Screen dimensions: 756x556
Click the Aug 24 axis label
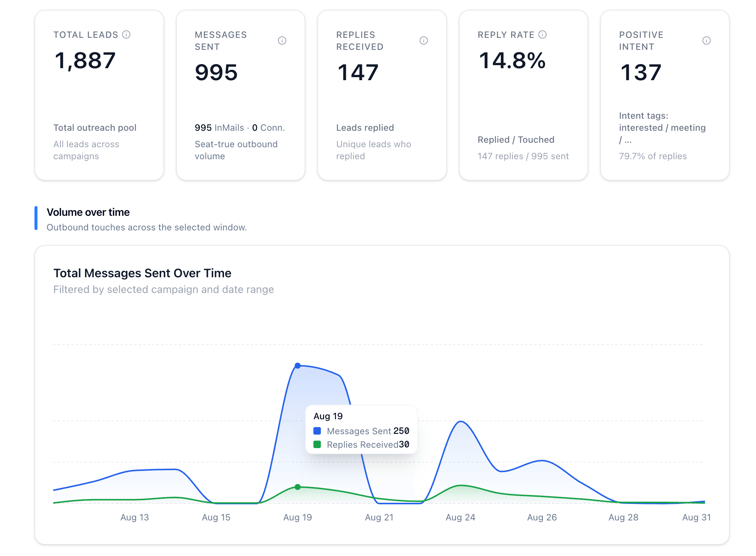pos(460,517)
